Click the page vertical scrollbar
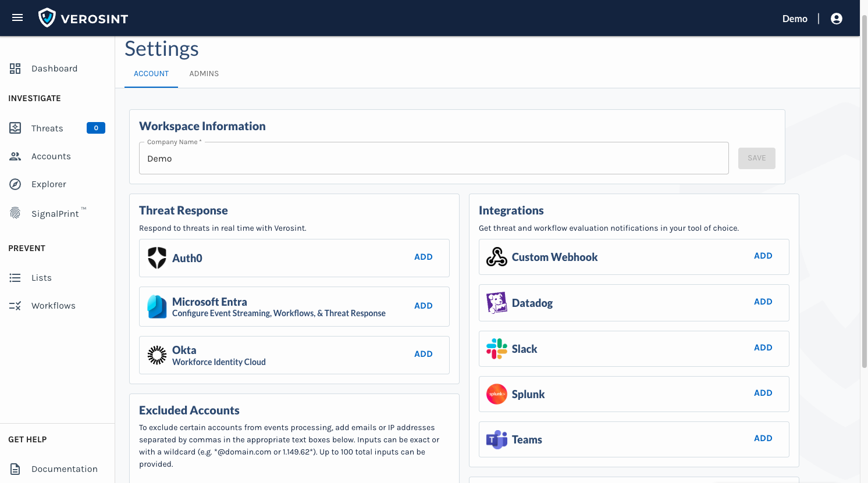This screenshot has height=483, width=868. [x=864, y=192]
